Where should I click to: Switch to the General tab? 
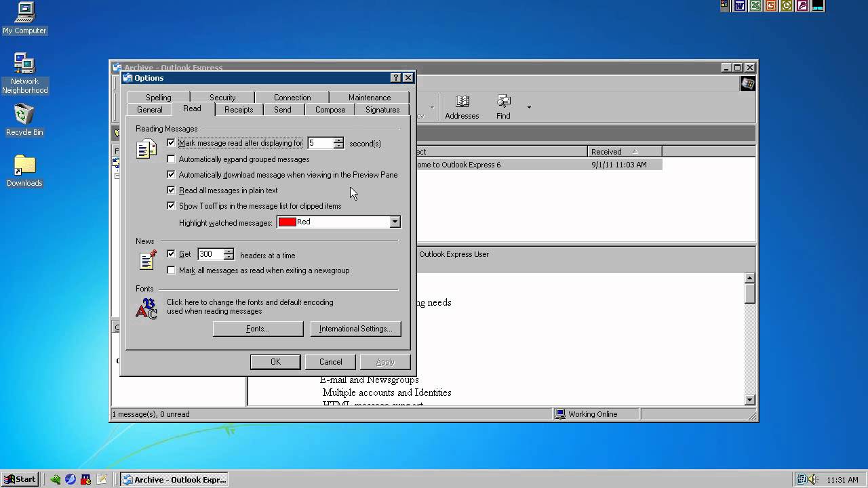(x=149, y=110)
